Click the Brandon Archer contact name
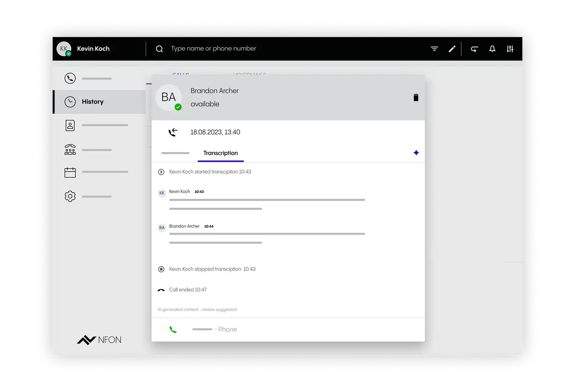The image size is (575, 392). [214, 91]
